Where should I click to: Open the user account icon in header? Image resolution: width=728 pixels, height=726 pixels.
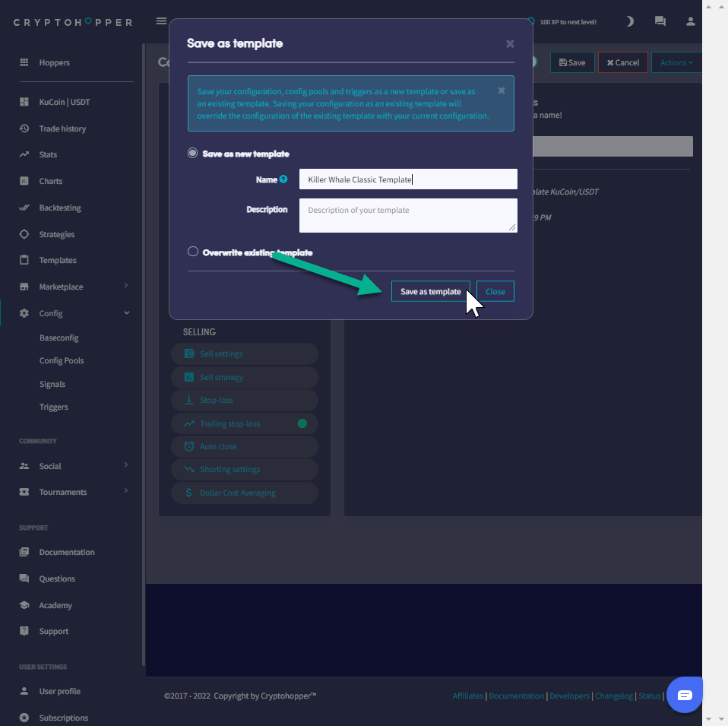[690, 21]
